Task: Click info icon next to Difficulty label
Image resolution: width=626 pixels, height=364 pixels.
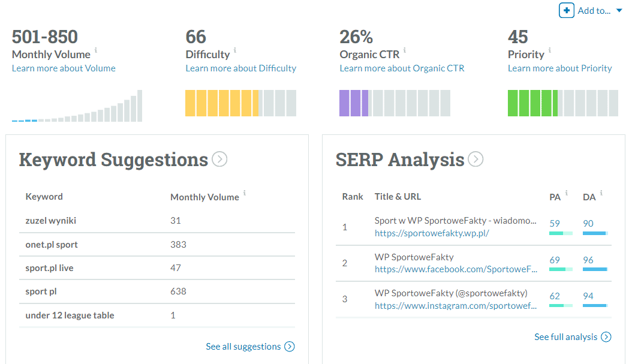Action: [235, 50]
